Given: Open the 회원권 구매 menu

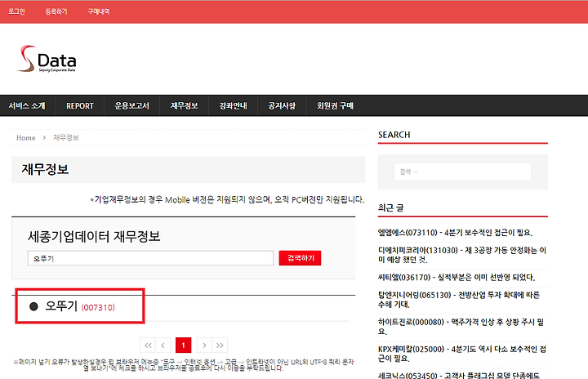Looking at the screenshot, I should pos(335,106).
